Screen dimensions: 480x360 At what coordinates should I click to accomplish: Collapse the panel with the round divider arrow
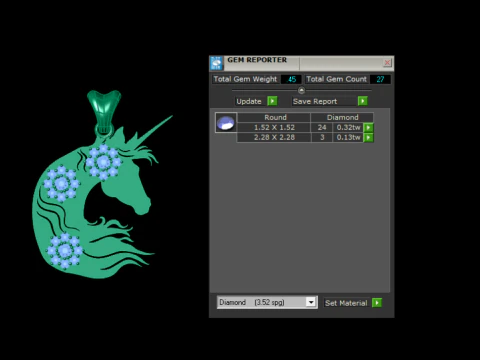coord(301,90)
